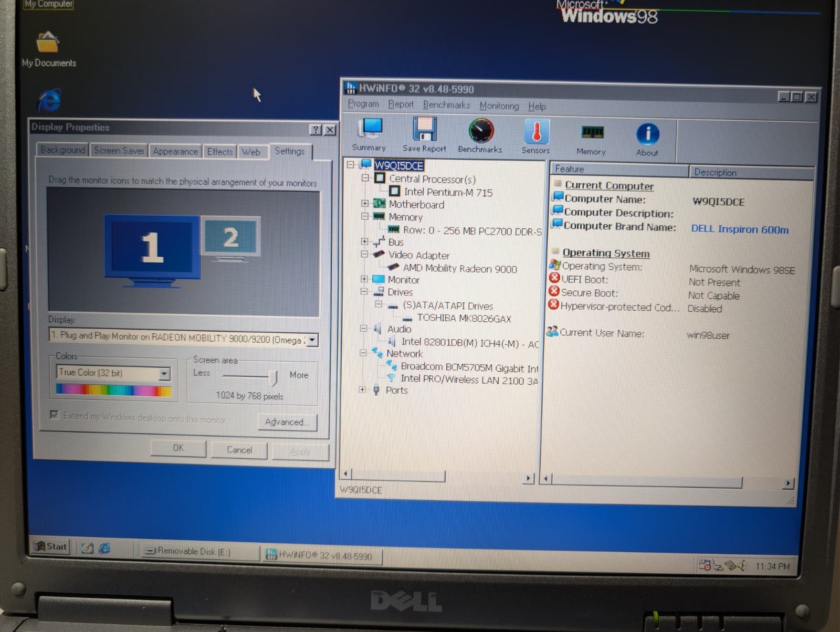Open the Benchmarks gauge icon
Viewport: 840px width, 632px height.
coord(480,136)
